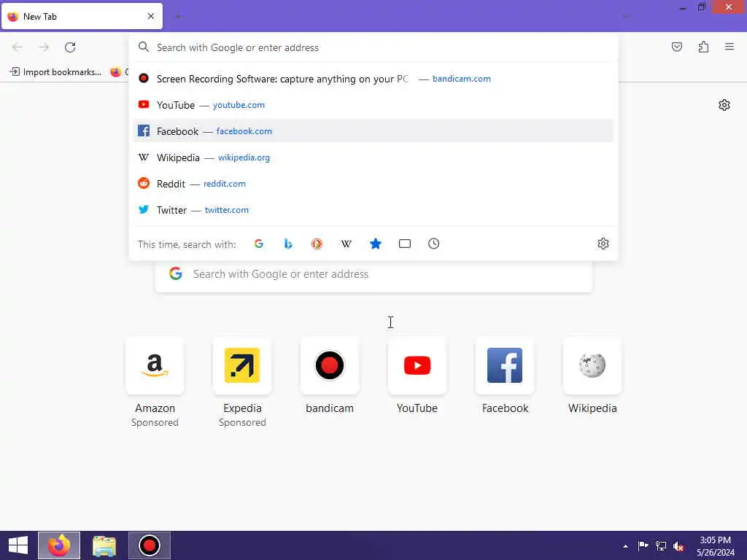Viewport: 747px width, 560px height.
Task: Open Action Center flag tray icon
Action: point(643,545)
